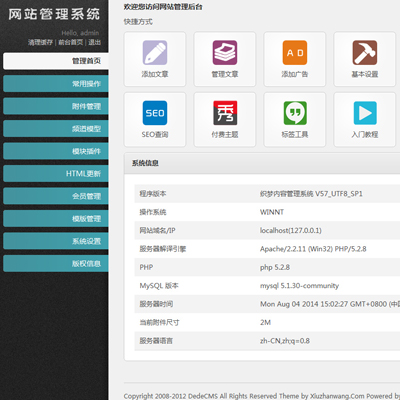This screenshot has height=400, width=400.
Task: Click the Hello, admin greeting
Action: [x=80, y=33]
